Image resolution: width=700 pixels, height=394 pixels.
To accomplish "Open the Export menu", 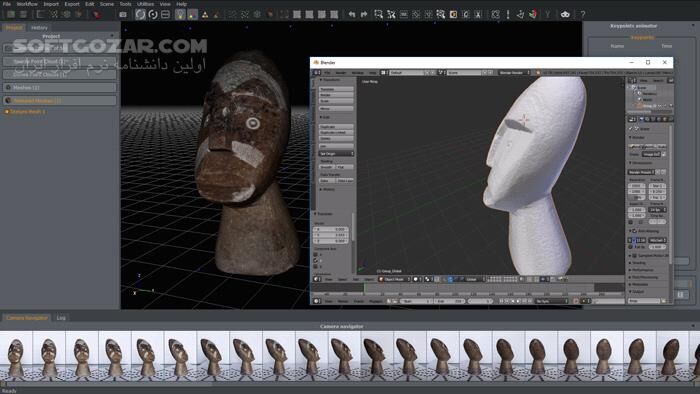I will click(x=72, y=4).
